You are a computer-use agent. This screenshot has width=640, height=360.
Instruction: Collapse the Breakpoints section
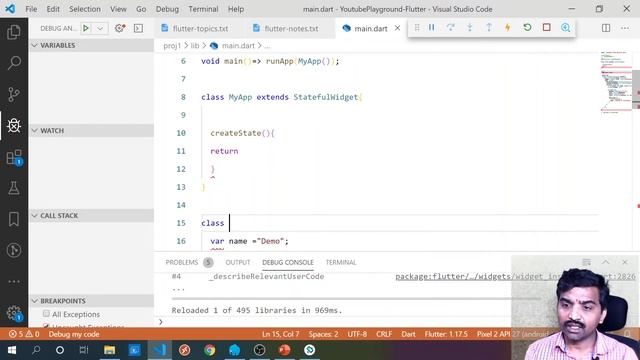click(x=91, y=301)
